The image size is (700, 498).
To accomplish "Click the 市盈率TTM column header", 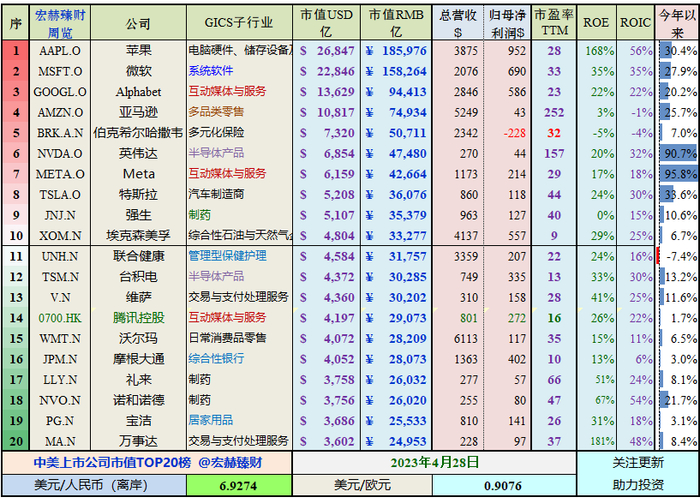I will click(554, 23).
